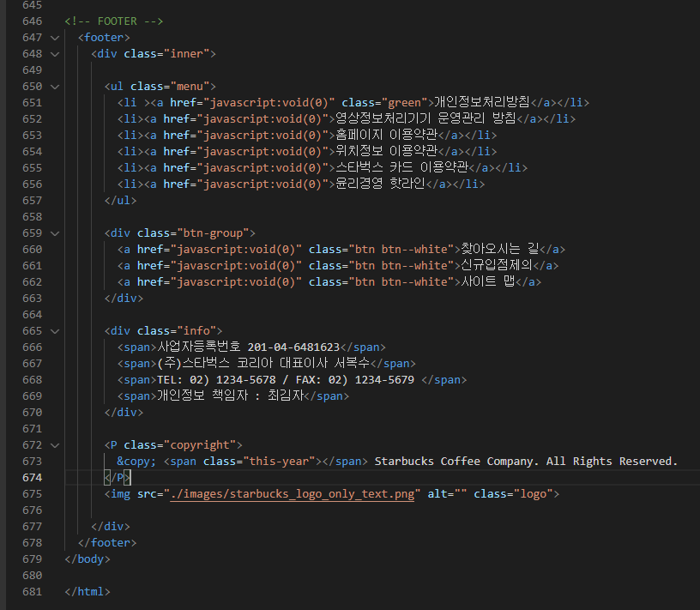The width and height of the screenshot is (700, 610).
Task: Click the TEL and FAX span text
Action: coord(286,380)
